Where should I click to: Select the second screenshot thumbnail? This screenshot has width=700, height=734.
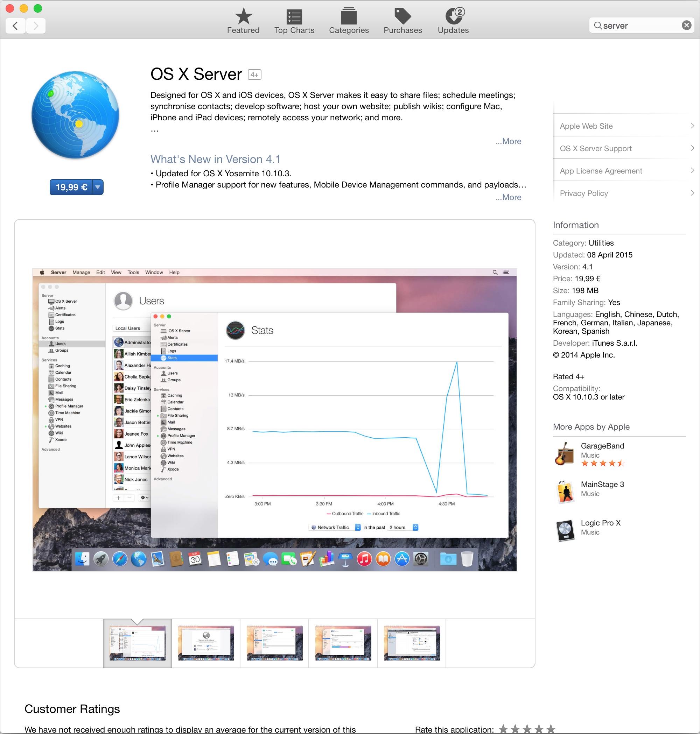(206, 643)
